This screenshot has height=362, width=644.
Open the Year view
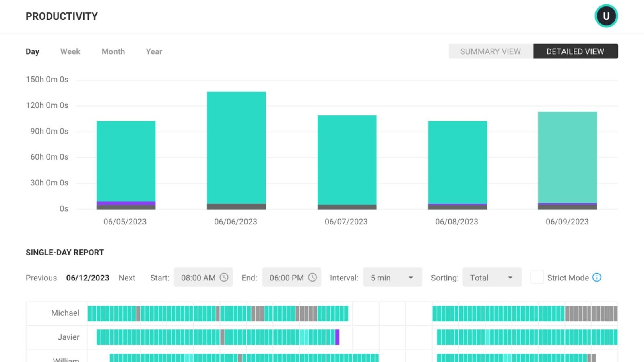tap(153, 51)
